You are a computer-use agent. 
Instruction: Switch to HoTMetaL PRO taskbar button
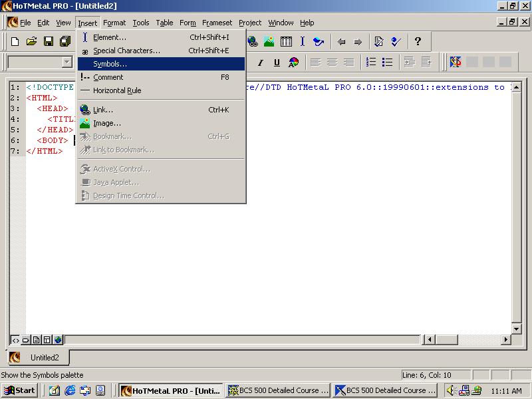tap(171, 390)
